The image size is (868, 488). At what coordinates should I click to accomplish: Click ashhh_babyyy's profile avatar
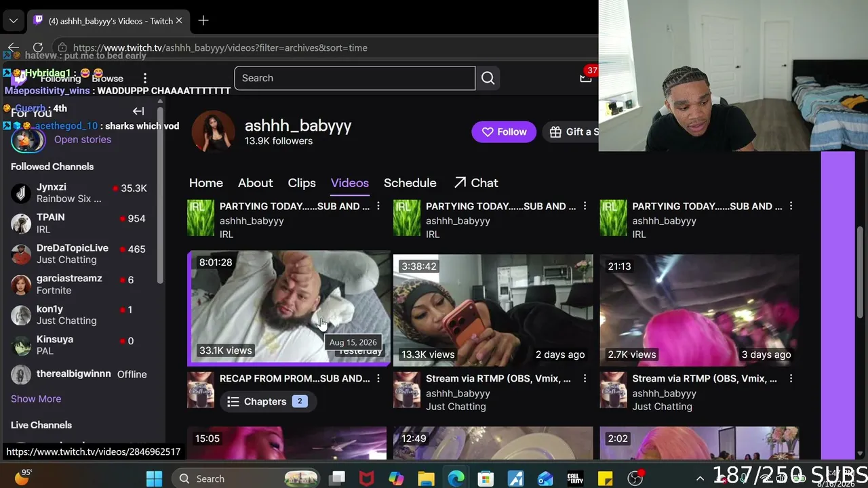[214, 131]
